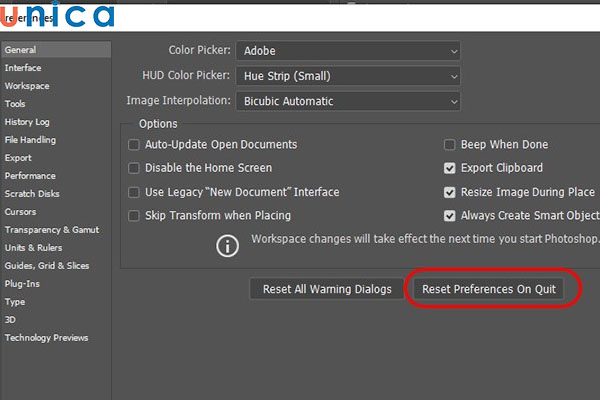Open the Scratch Disks category
600x400 pixels.
coord(32,194)
